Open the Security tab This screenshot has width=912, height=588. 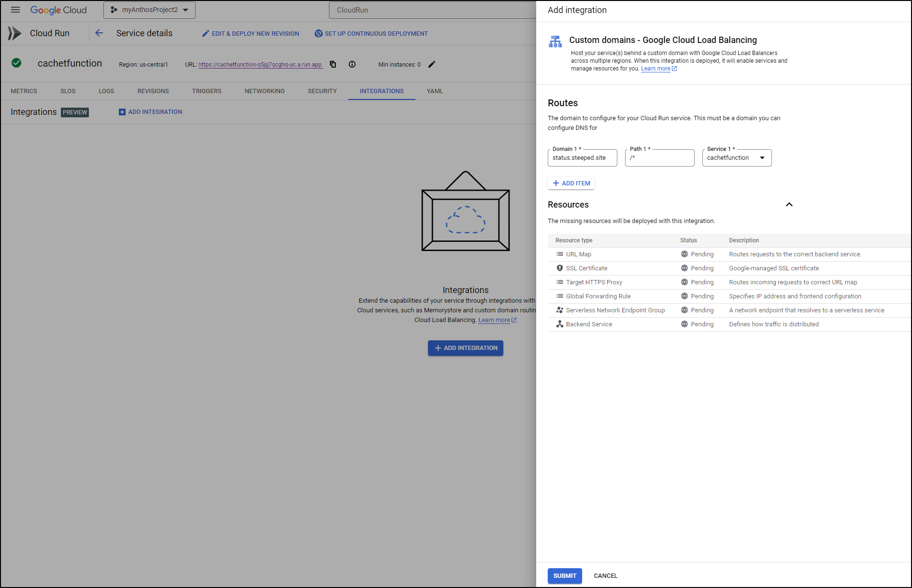coord(322,91)
